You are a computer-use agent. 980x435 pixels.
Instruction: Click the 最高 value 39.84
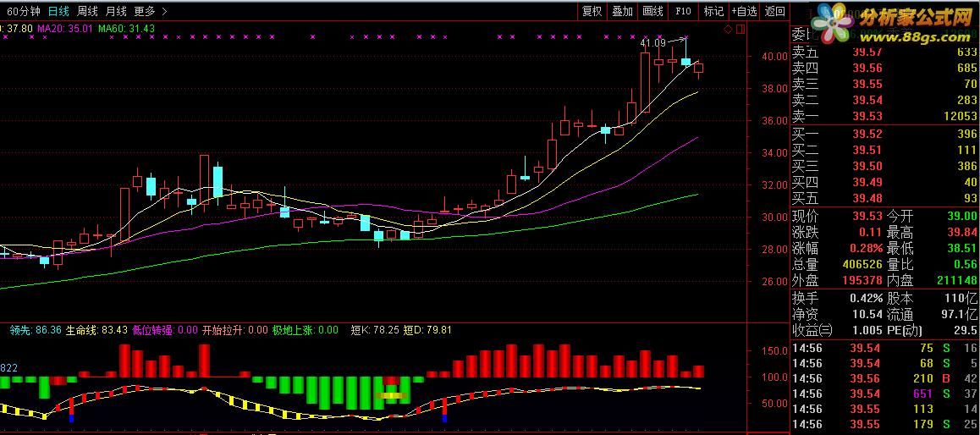[961, 233]
